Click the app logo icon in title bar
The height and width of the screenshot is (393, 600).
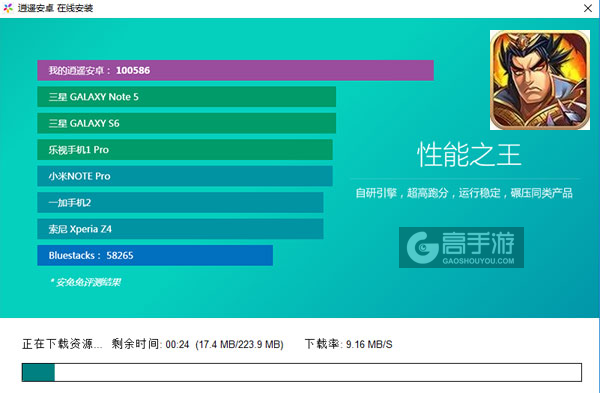(8, 8)
